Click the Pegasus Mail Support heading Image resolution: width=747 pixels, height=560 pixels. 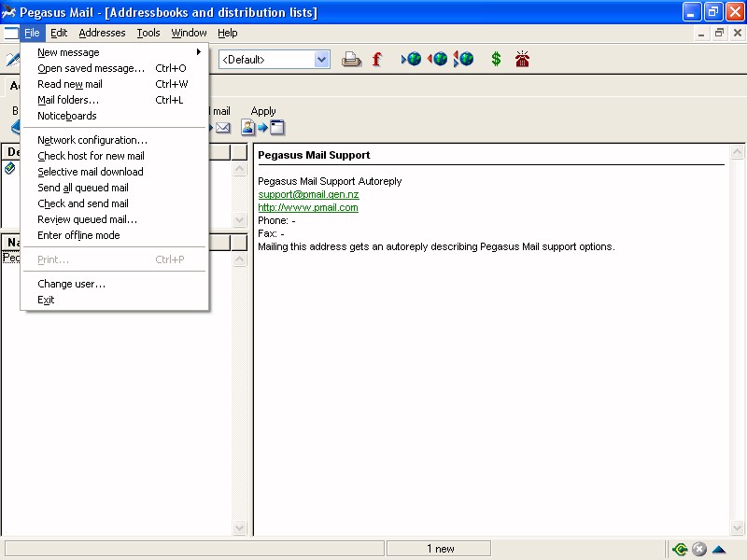coord(314,155)
